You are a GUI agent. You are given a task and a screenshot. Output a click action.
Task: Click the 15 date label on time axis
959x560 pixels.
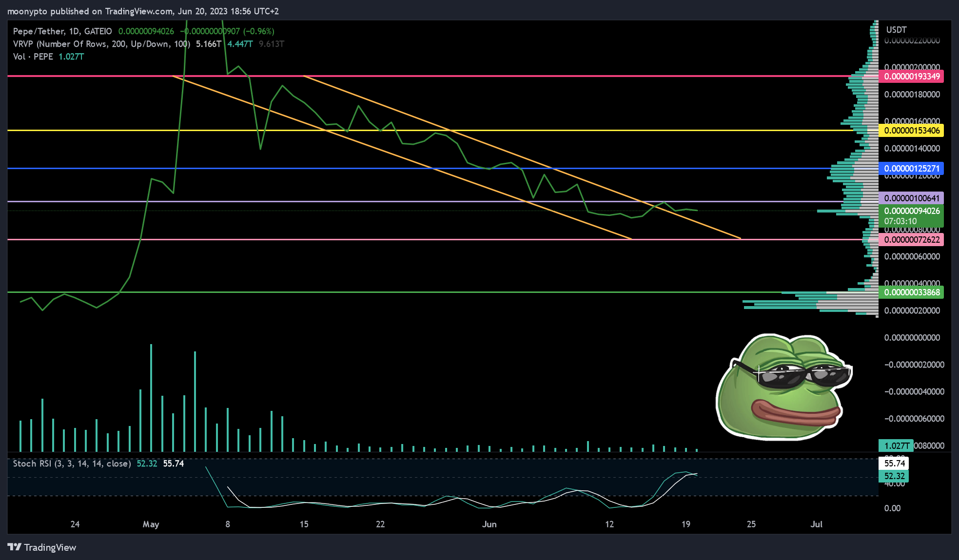point(304,524)
